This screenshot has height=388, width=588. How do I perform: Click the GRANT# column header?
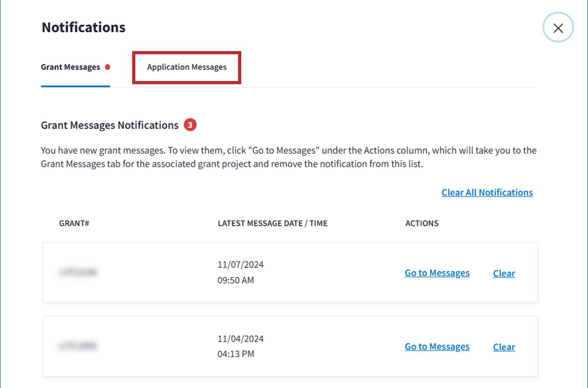click(74, 223)
